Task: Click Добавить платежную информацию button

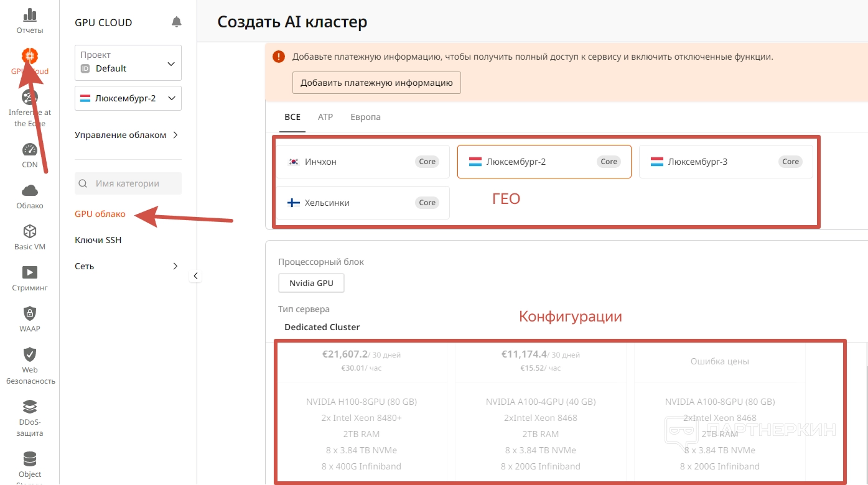Action: pyautogui.click(x=376, y=83)
